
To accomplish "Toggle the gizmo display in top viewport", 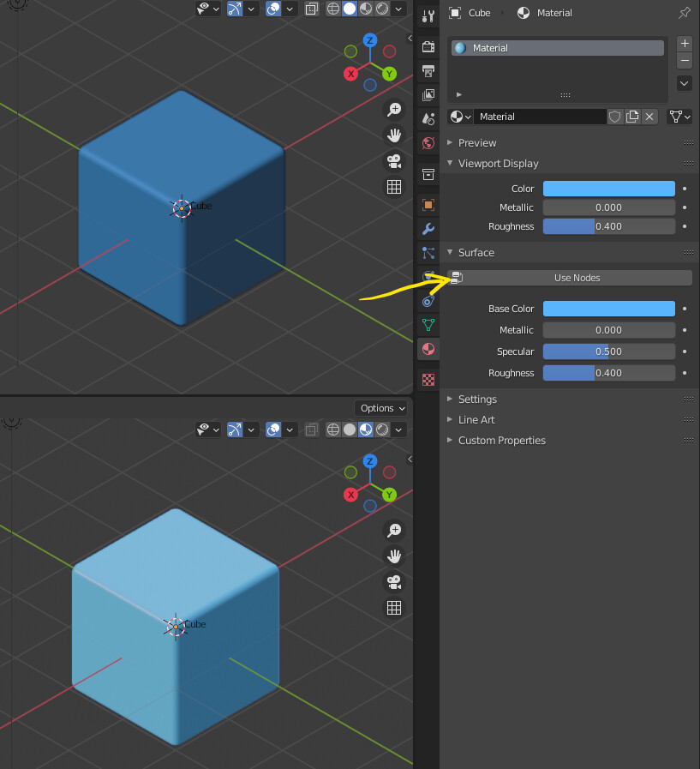I will (272, 9).
